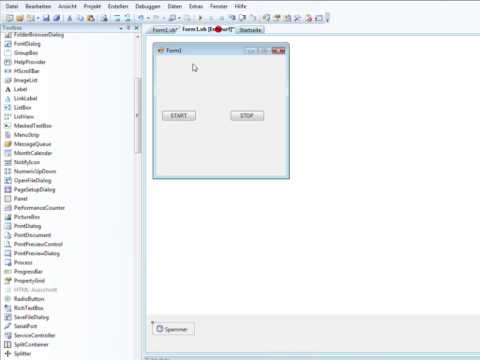This screenshot has height=360, width=480.
Task: Open the Hilfe menu
Action: coord(240,6)
